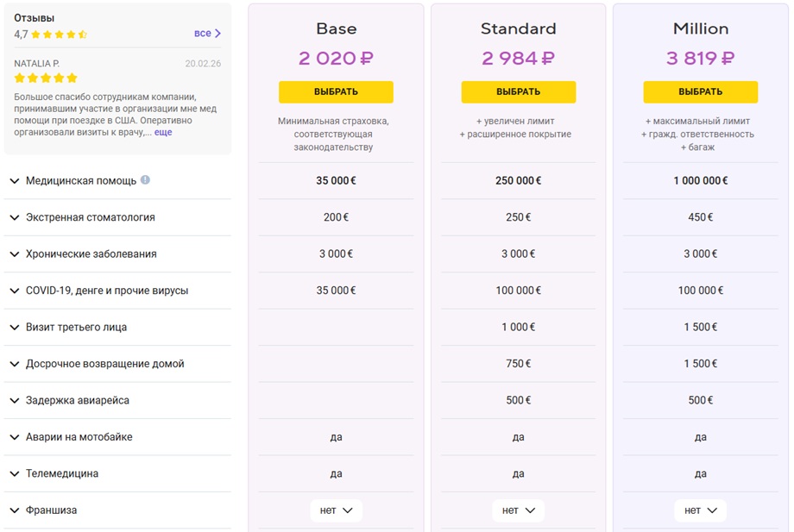Viewport: 794px width, 532px height.
Task: Expand COVID-19, денге и прочие вирусы
Action: point(117,291)
